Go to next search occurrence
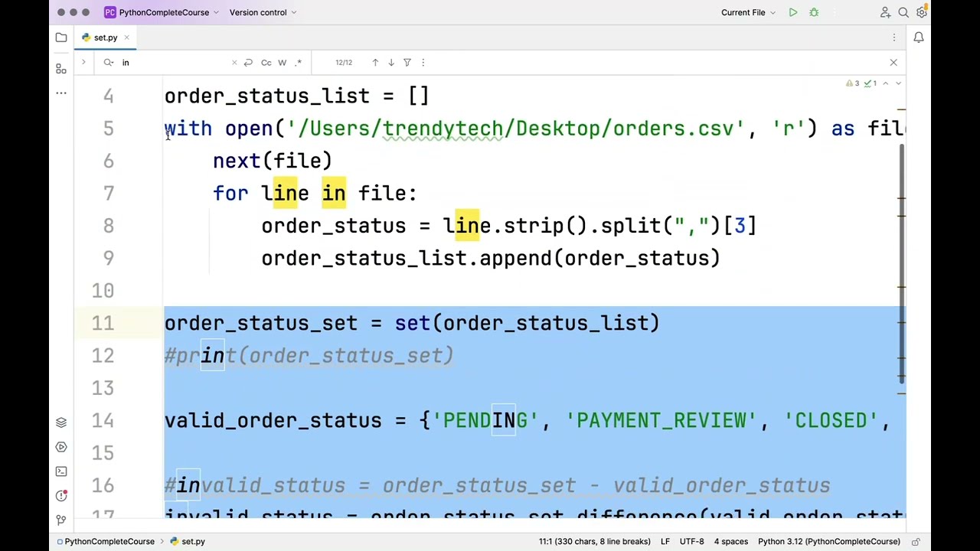The width and height of the screenshot is (980, 551). point(391,63)
